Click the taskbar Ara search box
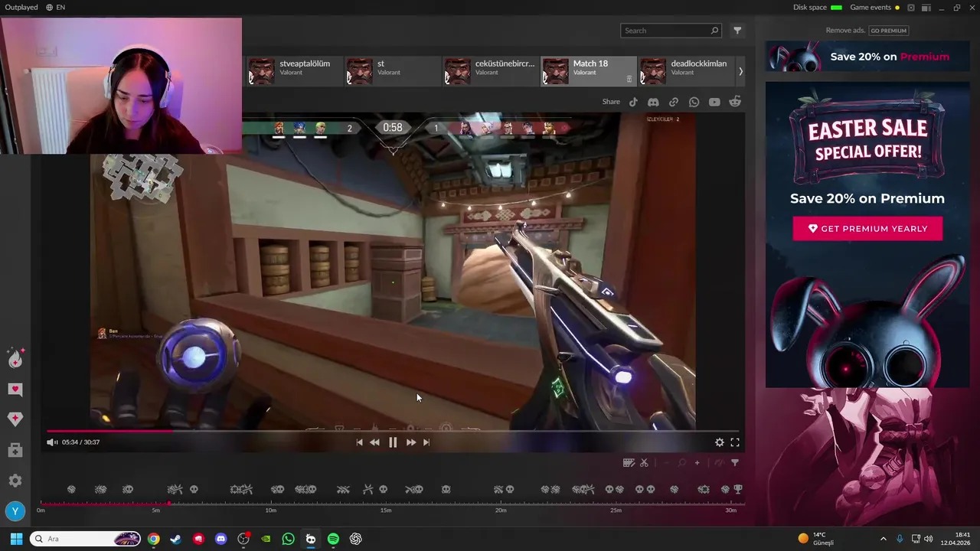Screen dimensions: 980x551 [x=86, y=539]
